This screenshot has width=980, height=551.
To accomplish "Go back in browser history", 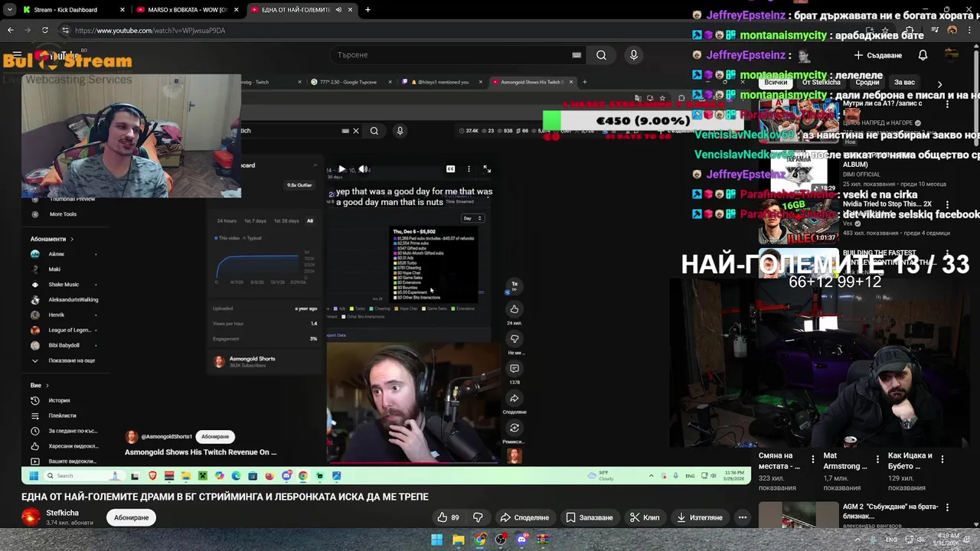I will 10,31.
